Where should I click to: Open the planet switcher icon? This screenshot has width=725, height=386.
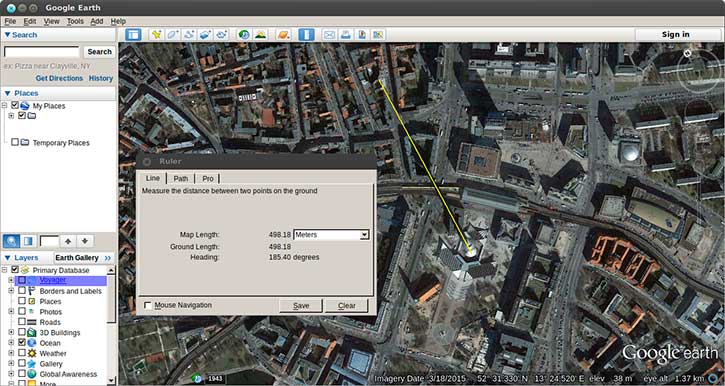coord(283,35)
